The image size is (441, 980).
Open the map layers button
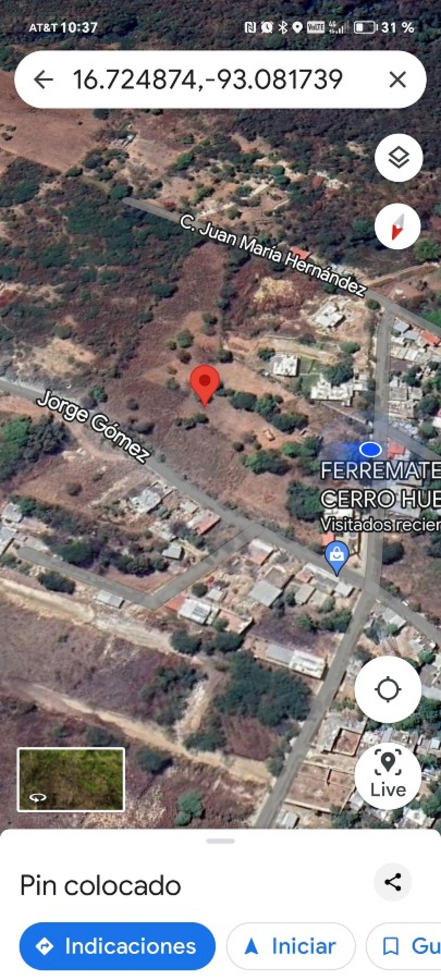(398, 158)
